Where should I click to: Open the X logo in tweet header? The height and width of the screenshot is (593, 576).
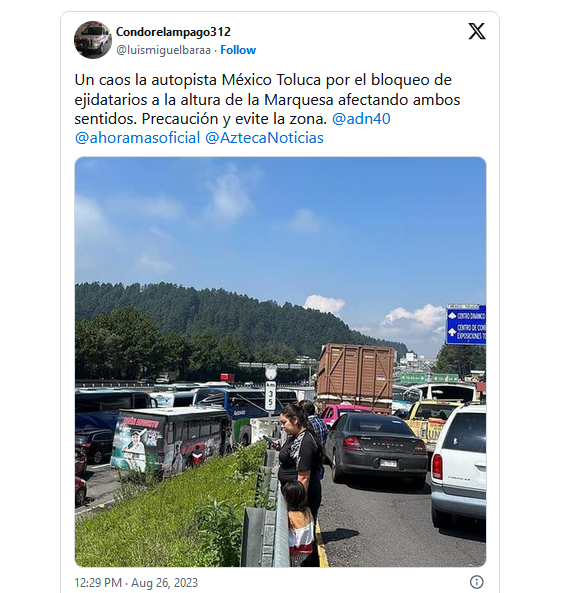[x=477, y=31]
